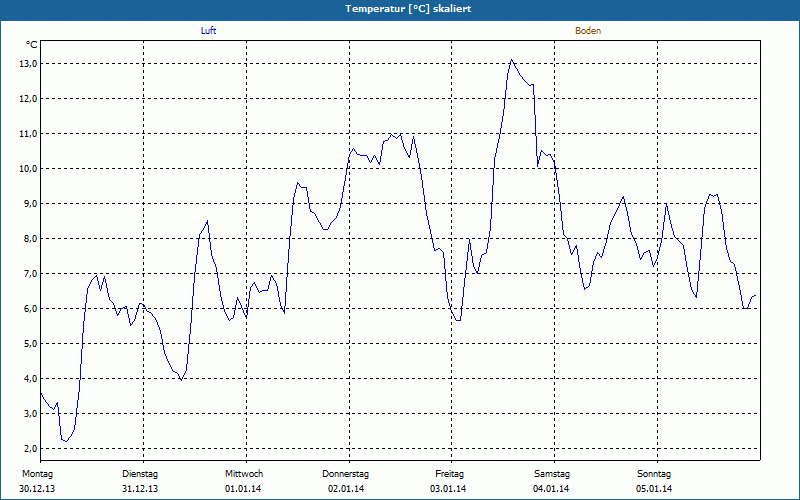800x500 pixels.
Task: Click the '01.01.14' date label
Action: point(243,489)
